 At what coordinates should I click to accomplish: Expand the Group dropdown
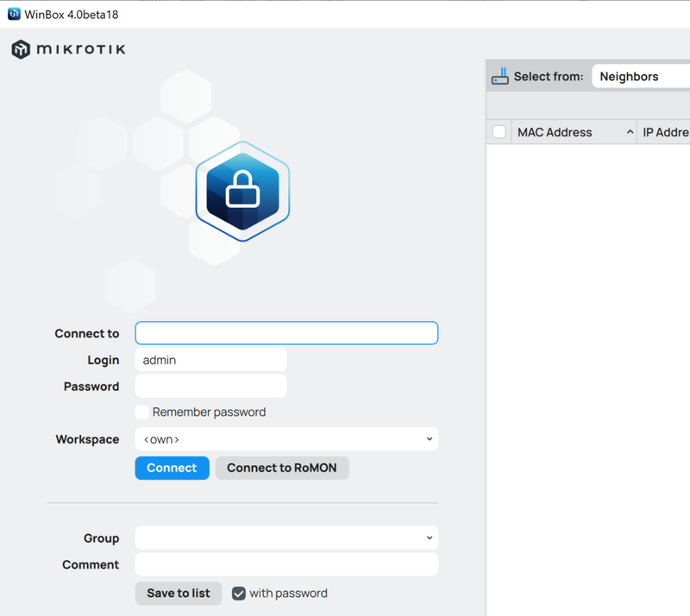point(286,537)
